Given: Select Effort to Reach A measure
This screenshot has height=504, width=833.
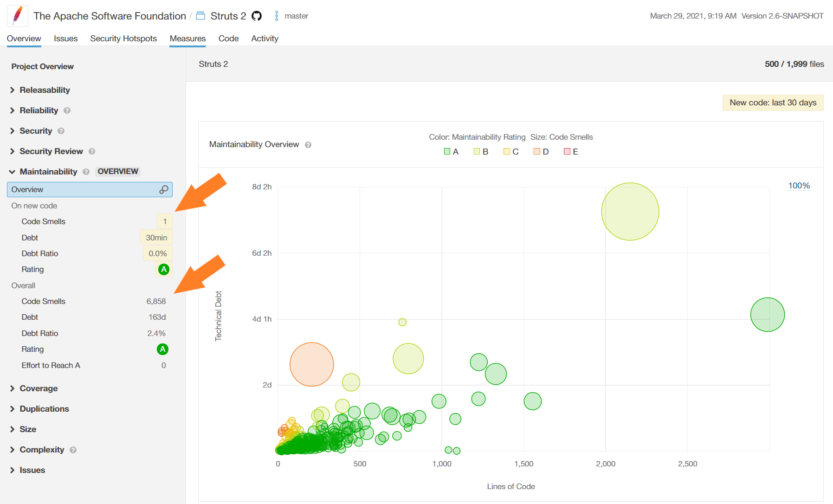Looking at the screenshot, I should point(90,365).
